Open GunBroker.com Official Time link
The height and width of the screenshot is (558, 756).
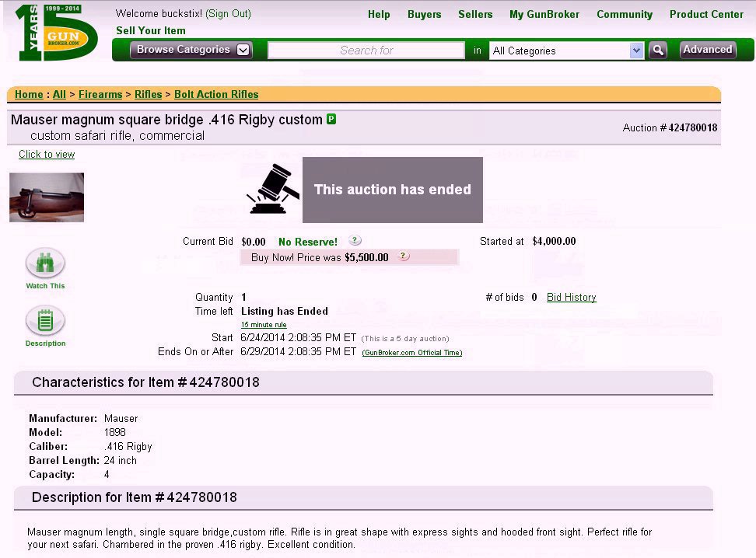point(412,353)
